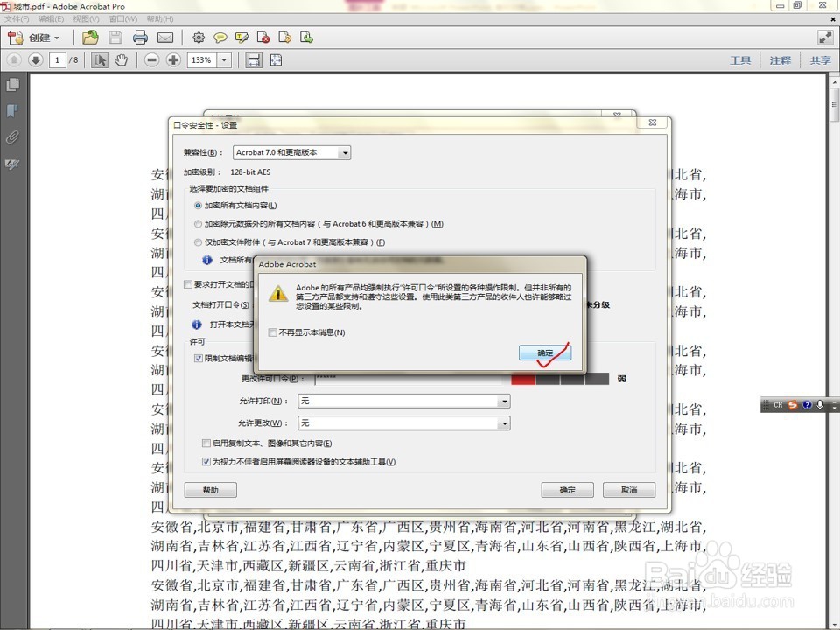Open the page thumbnails panel
The height and width of the screenshot is (630, 840).
click(12, 85)
